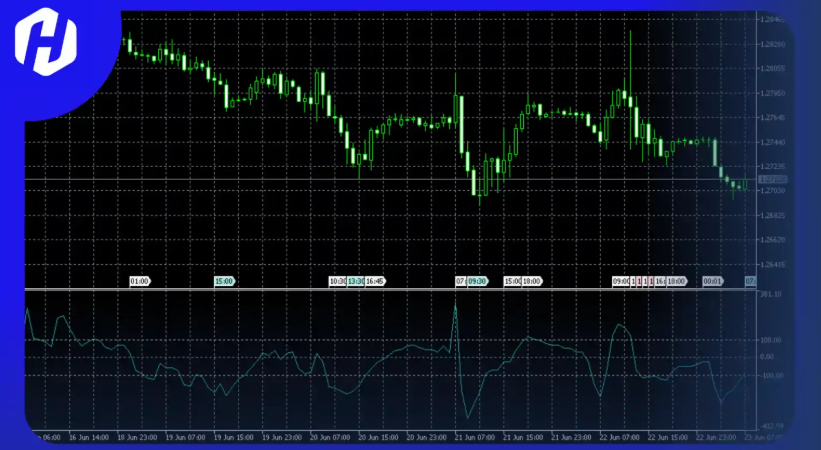821x450 pixels.
Task: Click the 20 Jun 23:00 time label
Action: (426, 437)
